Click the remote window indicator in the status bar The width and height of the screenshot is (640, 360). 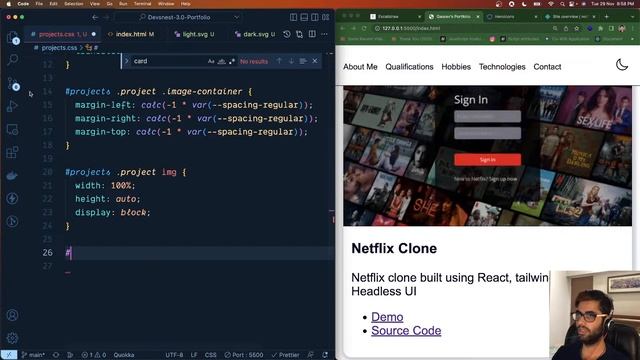[9, 355]
